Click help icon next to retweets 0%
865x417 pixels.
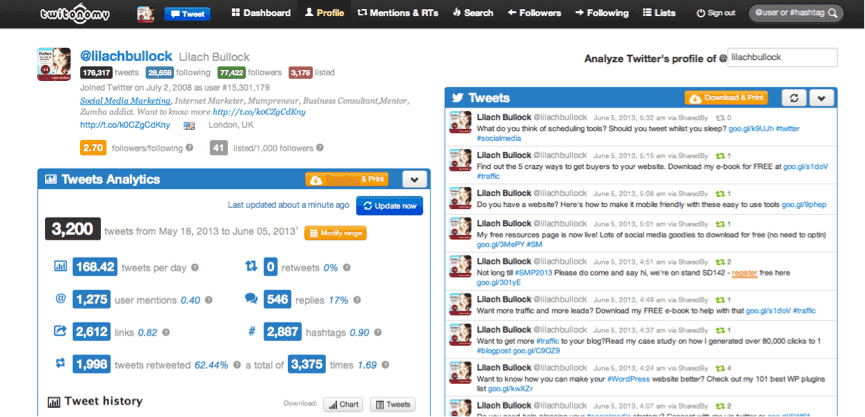click(346, 268)
